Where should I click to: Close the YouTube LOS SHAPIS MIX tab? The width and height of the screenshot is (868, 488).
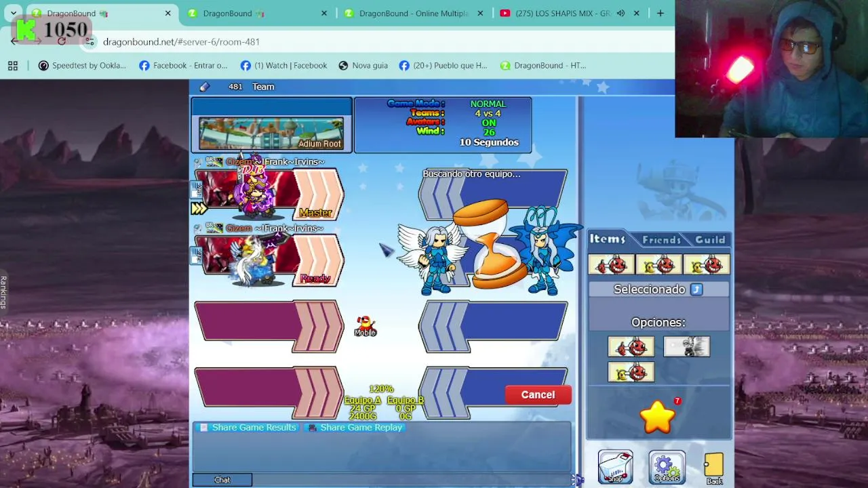[x=636, y=13]
